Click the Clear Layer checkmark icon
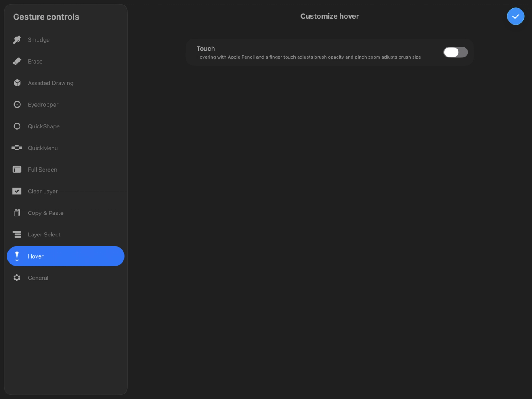 (17, 191)
